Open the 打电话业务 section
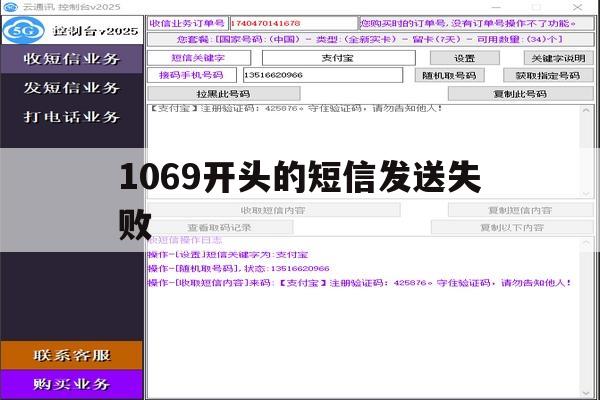Screen dimensions: 600x400 pyautogui.click(x=72, y=116)
